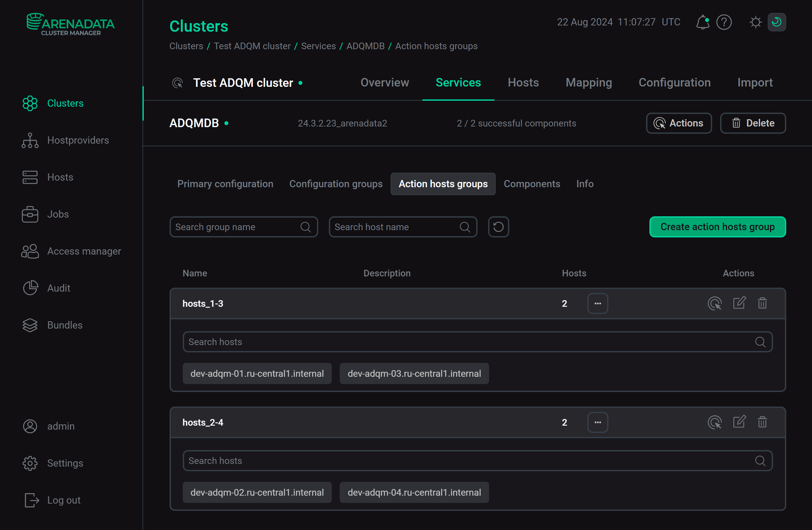Screen dimensions: 812x530
Task: Open Hostproviders in the sidebar
Action: pos(65,140)
